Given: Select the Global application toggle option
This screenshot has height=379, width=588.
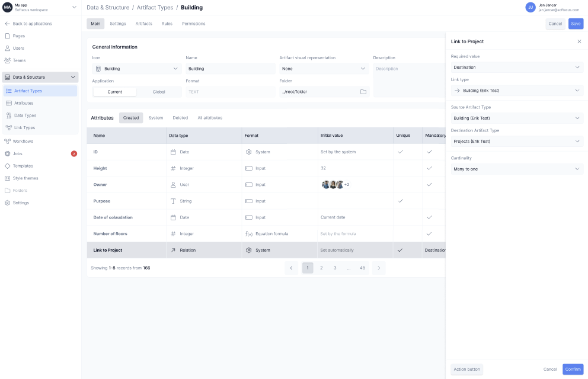Looking at the screenshot, I should (x=159, y=92).
